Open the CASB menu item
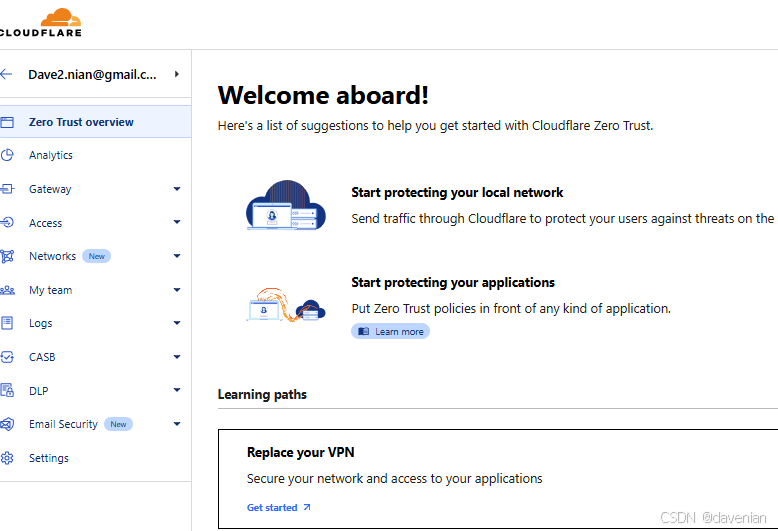 (x=42, y=357)
